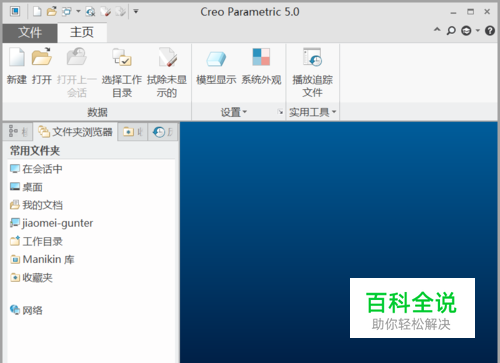Switch to the model tree tab
Image resolution: width=500 pixels, height=363 pixels.
[18, 132]
